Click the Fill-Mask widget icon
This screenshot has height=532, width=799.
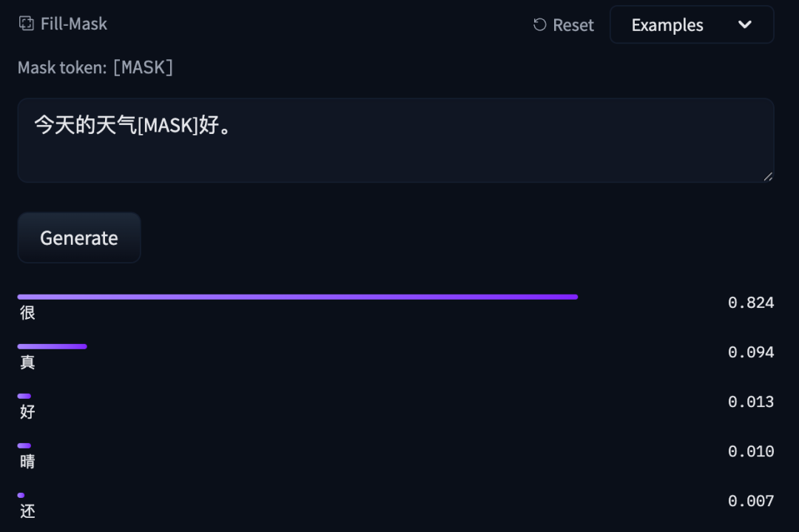pos(27,24)
